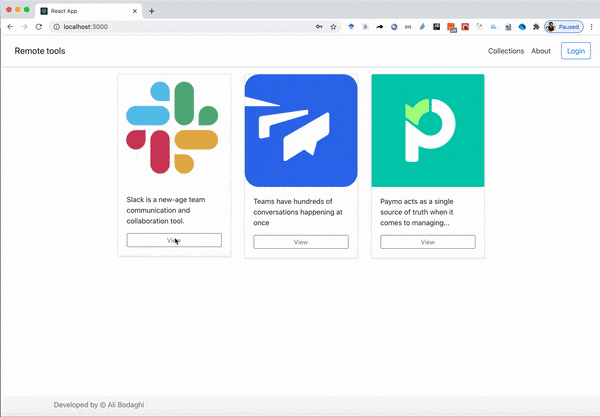Open the Collections nav link
This screenshot has height=417, width=600.
coord(506,51)
